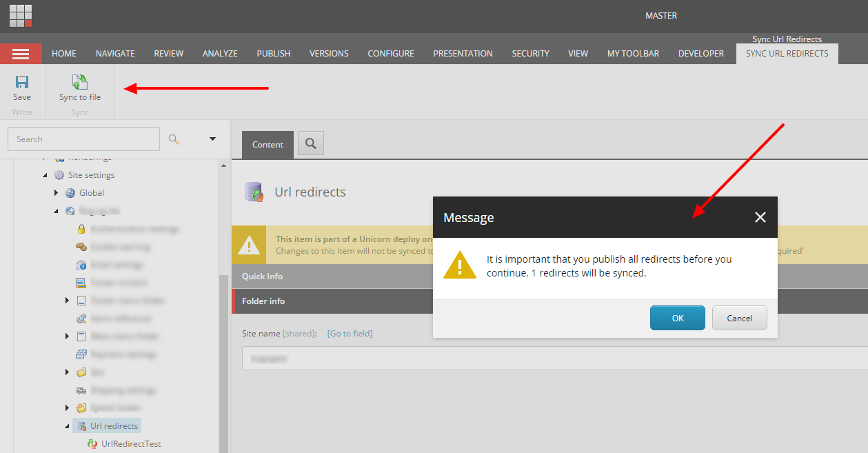Open the search options dropdown arrow

212,139
